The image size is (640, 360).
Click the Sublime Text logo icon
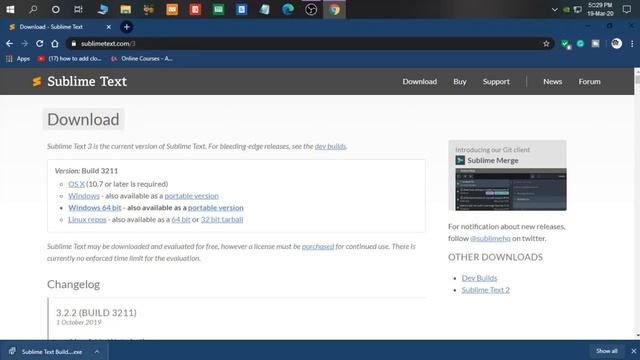point(37,82)
